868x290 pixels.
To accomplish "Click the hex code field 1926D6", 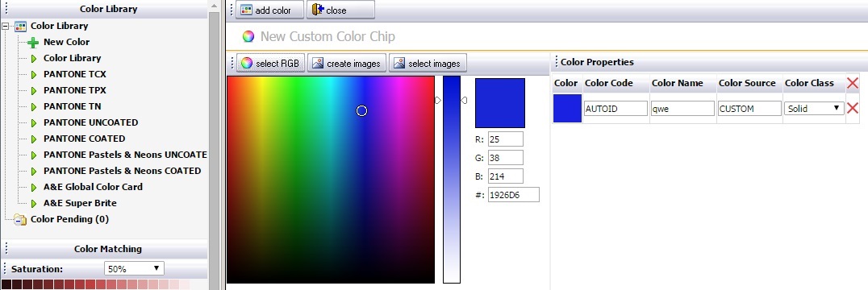I will click(514, 194).
